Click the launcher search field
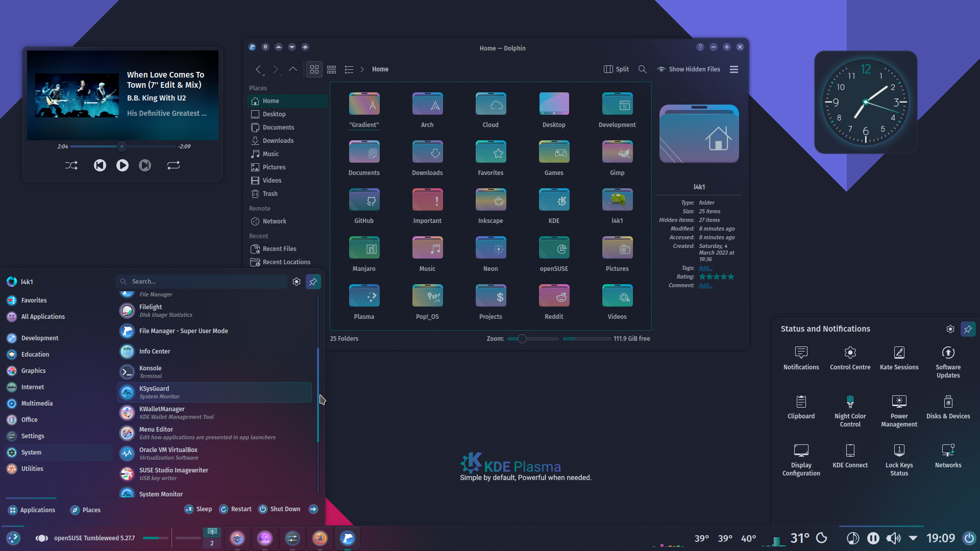Screen dimensions: 980x551 (x=202, y=281)
